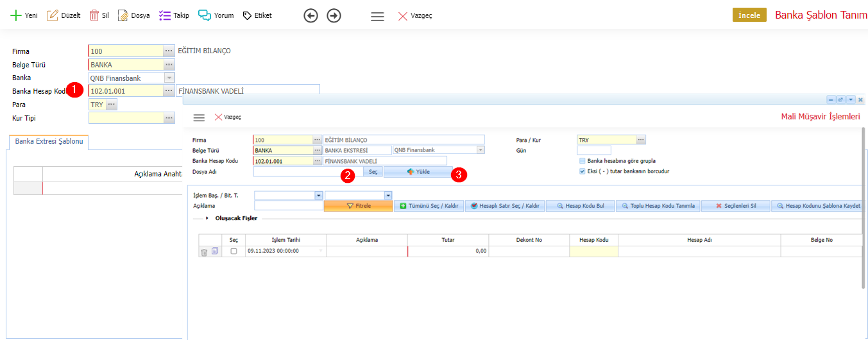
Task: Click popup window vertical scrollbar
Action: [864, 207]
